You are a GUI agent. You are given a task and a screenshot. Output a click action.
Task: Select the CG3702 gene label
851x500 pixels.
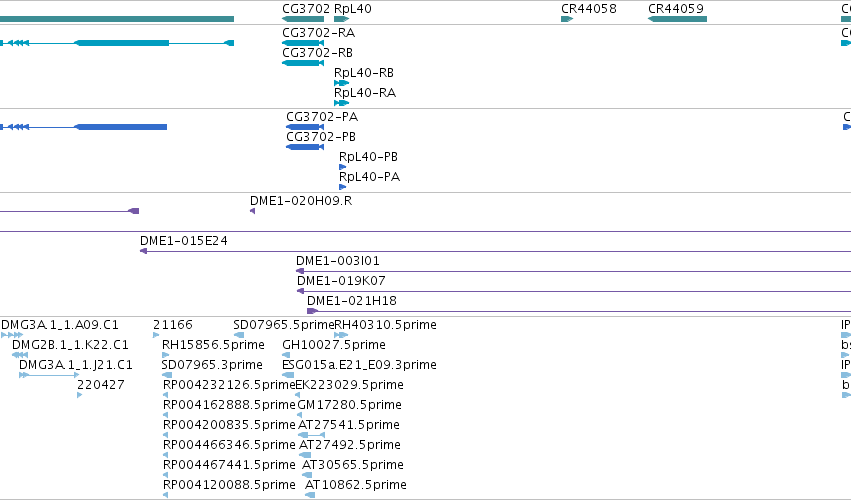(306, 9)
